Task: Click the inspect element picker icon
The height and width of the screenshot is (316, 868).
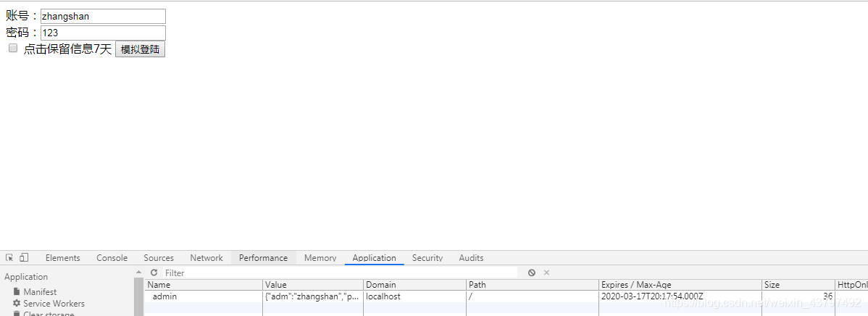Action: [9, 257]
